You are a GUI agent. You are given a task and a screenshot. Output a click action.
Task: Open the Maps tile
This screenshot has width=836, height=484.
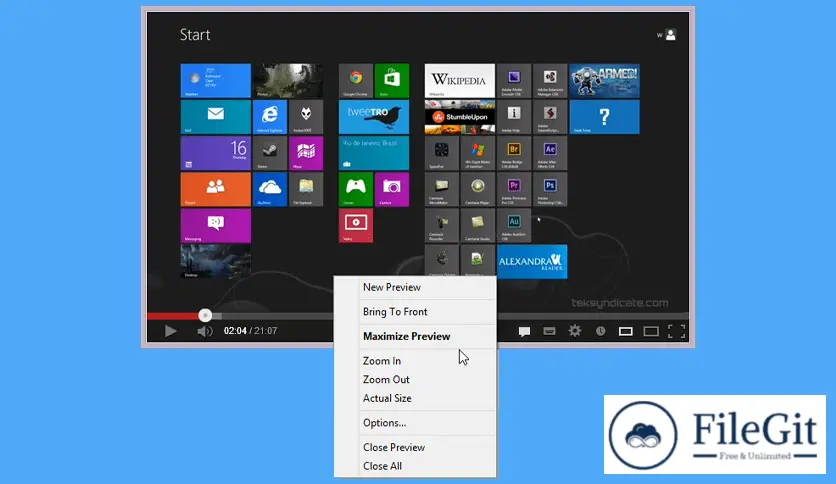click(306, 153)
